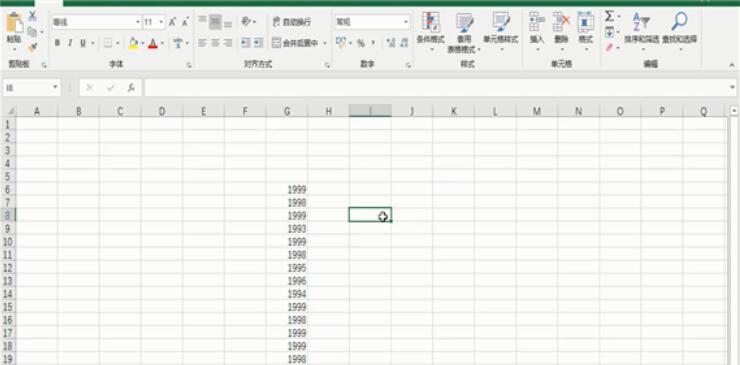Select column G header

tap(287, 111)
